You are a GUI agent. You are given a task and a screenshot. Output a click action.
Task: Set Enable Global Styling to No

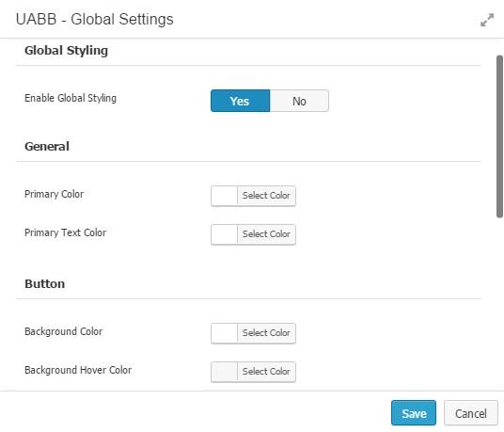tap(299, 101)
